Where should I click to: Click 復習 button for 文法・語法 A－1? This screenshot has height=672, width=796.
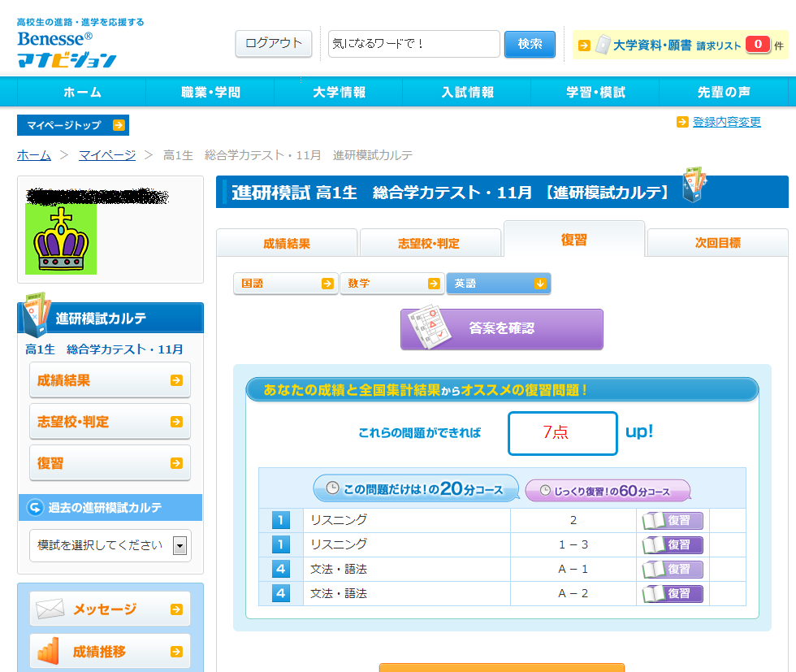point(673,570)
